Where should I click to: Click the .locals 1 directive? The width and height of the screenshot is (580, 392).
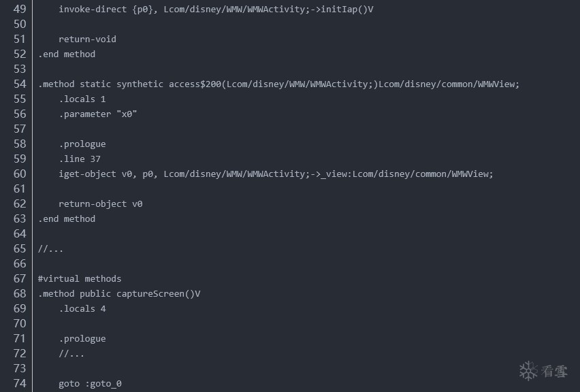pyautogui.click(x=82, y=99)
